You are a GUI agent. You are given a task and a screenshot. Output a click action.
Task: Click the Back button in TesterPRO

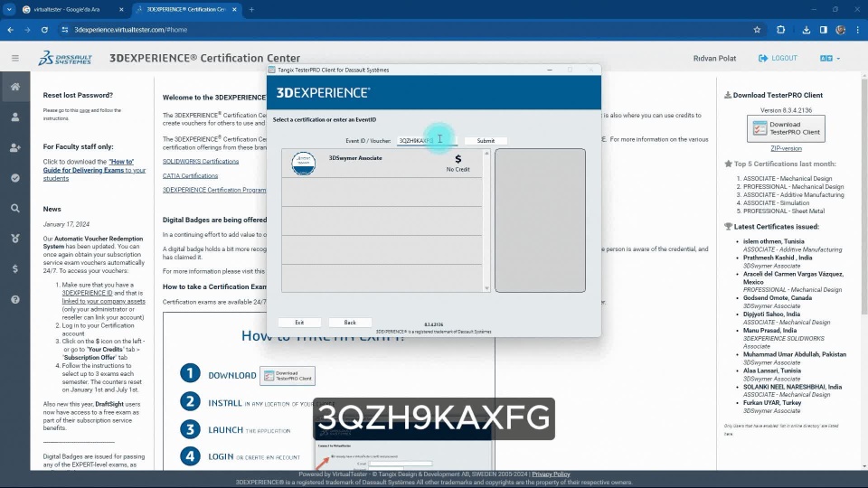[x=350, y=322]
